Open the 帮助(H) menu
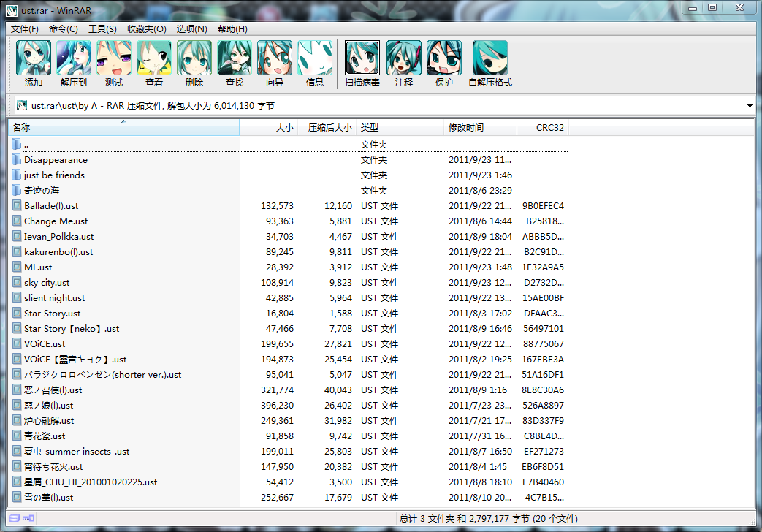This screenshot has height=532, width=762. click(x=233, y=29)
